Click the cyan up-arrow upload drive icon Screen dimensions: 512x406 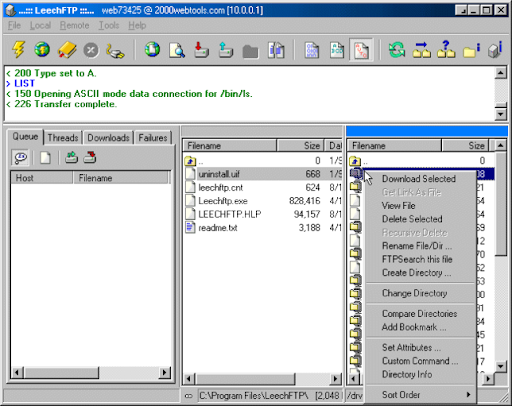225,50
